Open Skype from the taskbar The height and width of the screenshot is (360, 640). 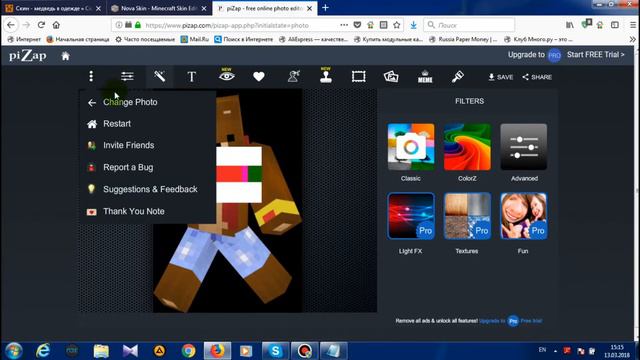[276, 351]
